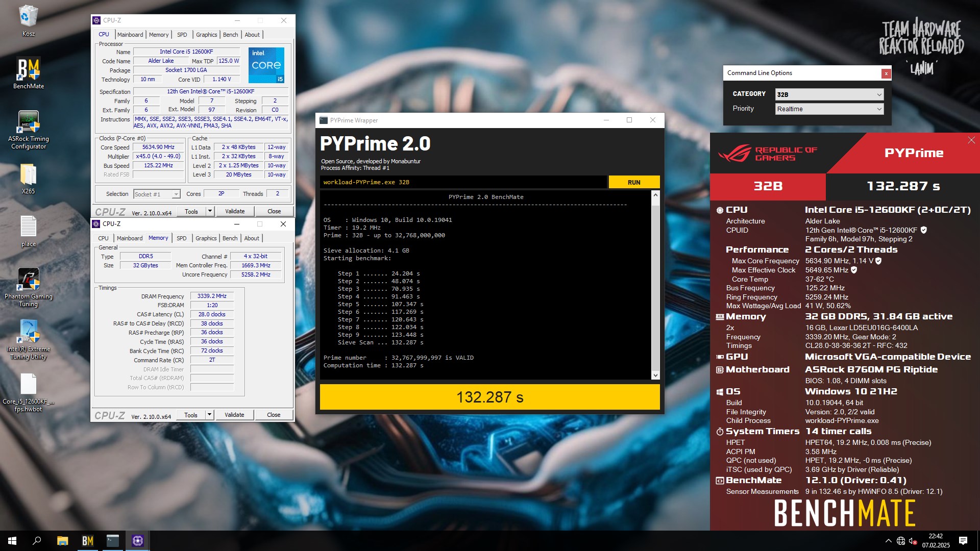Select Memory tab in upper CPU-Z window
Image resolution: width=980 pixels, height=551 pixels.
pyautogui.click(x=159, y=35)
